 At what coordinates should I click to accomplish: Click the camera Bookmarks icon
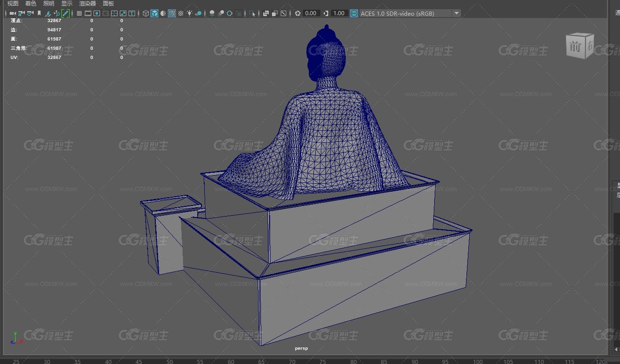pyautogui.click(x=39, y=13)
